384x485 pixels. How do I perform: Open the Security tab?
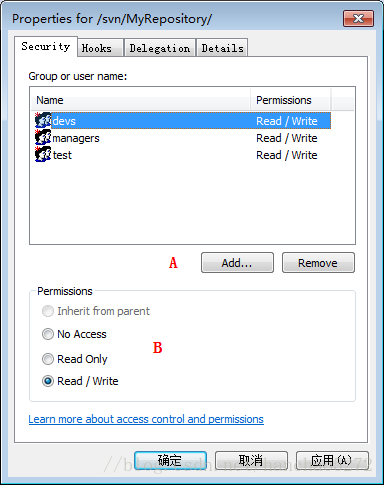(46, 46)
